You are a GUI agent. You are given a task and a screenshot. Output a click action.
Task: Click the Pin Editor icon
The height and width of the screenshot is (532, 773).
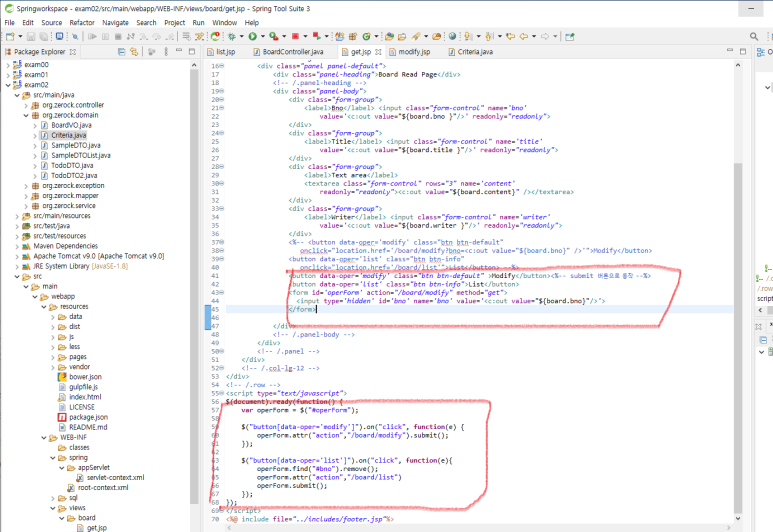point(569,36)
